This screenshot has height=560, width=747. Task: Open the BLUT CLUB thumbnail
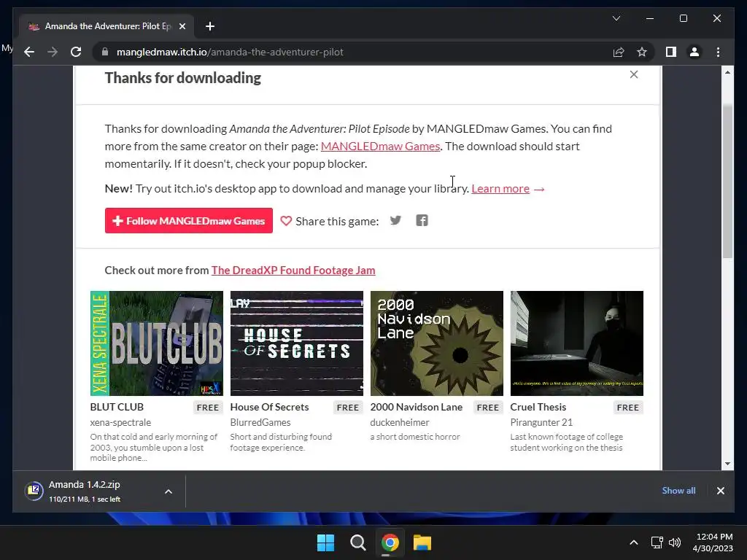(x=156, y=343)
